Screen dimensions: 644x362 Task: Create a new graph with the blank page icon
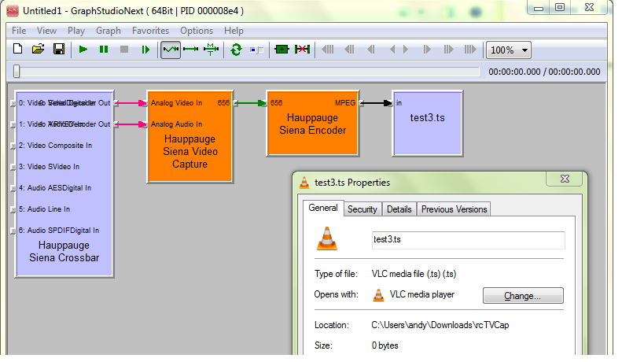pos(17,50)
